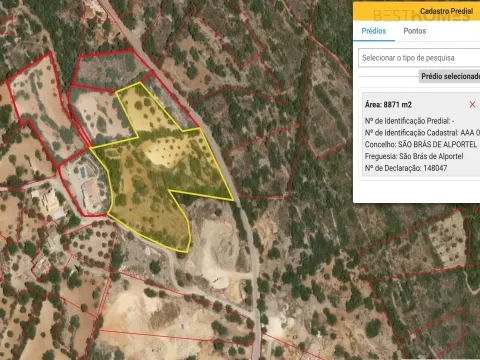480x360 pixels.
Task: Remove selected parcel with red X icon
Action: pyautogui.click(x=472, y=105)
